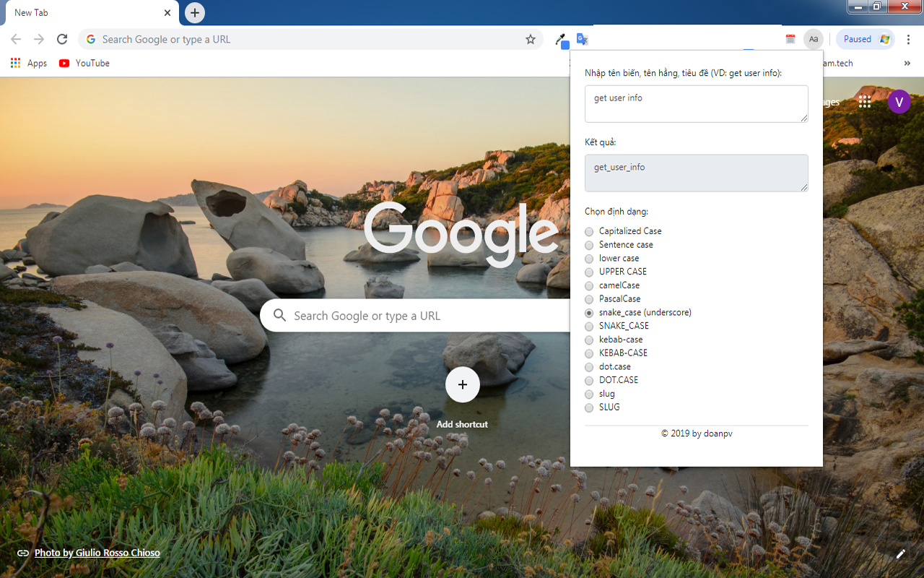Open the Paused profile button
Image resolution: width=924 pixels, height=578 pixels.
pyautogui.click(x=865, y=40)
